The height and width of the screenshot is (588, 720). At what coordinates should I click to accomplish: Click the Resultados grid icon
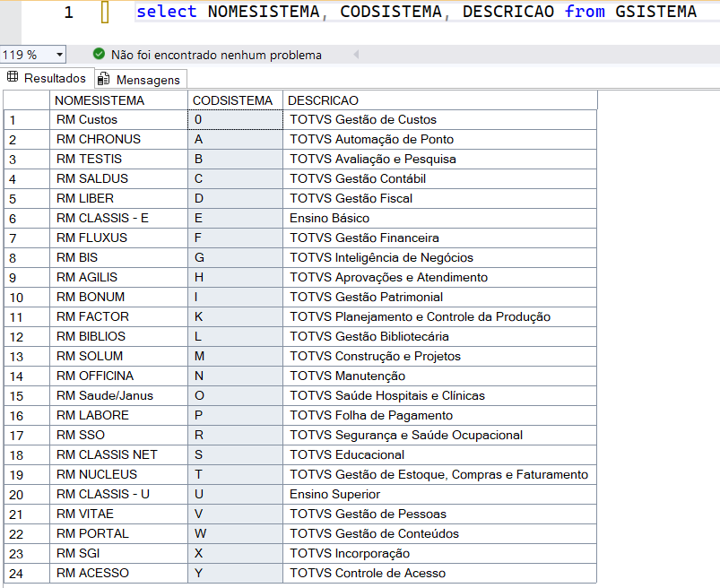(13, 77)
